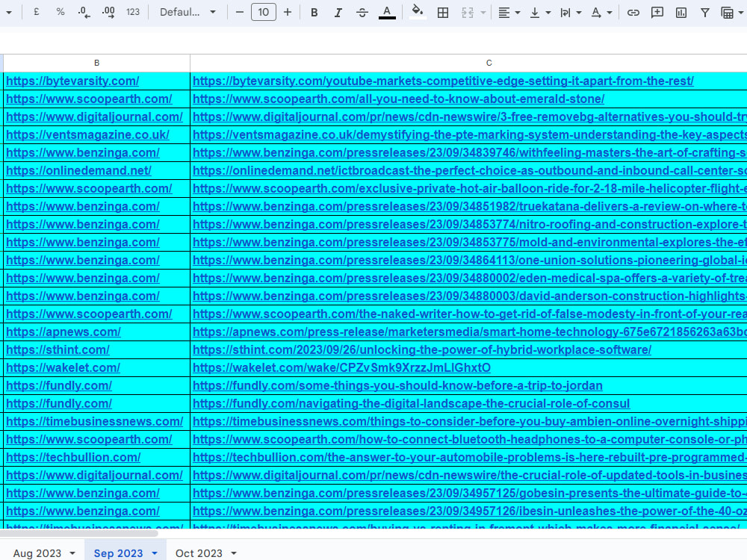Image resolution: width=747 pixels, height=560 pixels.
Task: Insert comment icon
Action: click(657, 13)
